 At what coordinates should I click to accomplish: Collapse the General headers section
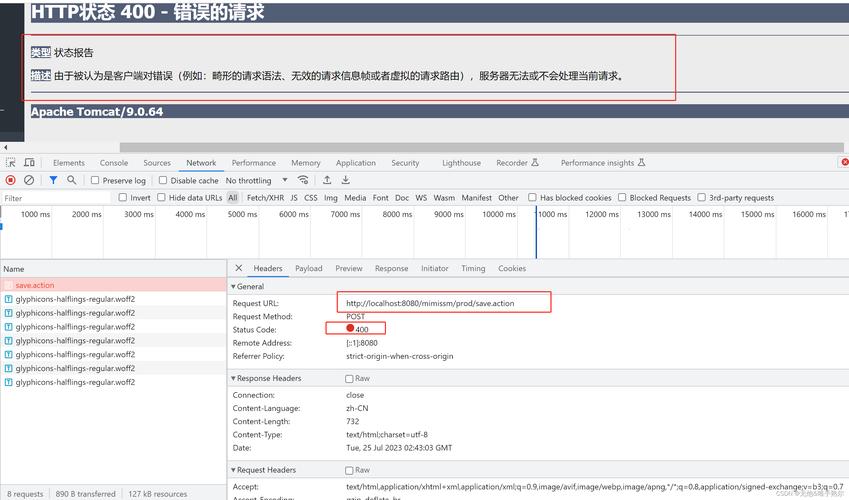tap(234, 287)
